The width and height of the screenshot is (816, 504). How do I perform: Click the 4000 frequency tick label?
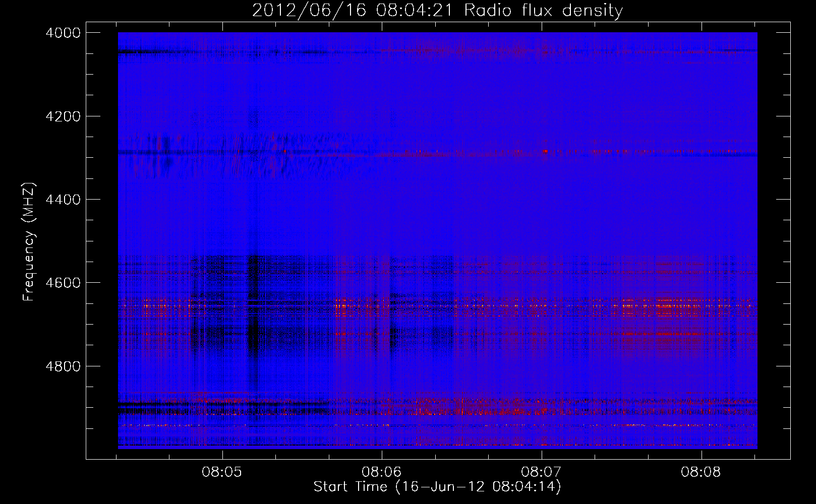point(63,33)
